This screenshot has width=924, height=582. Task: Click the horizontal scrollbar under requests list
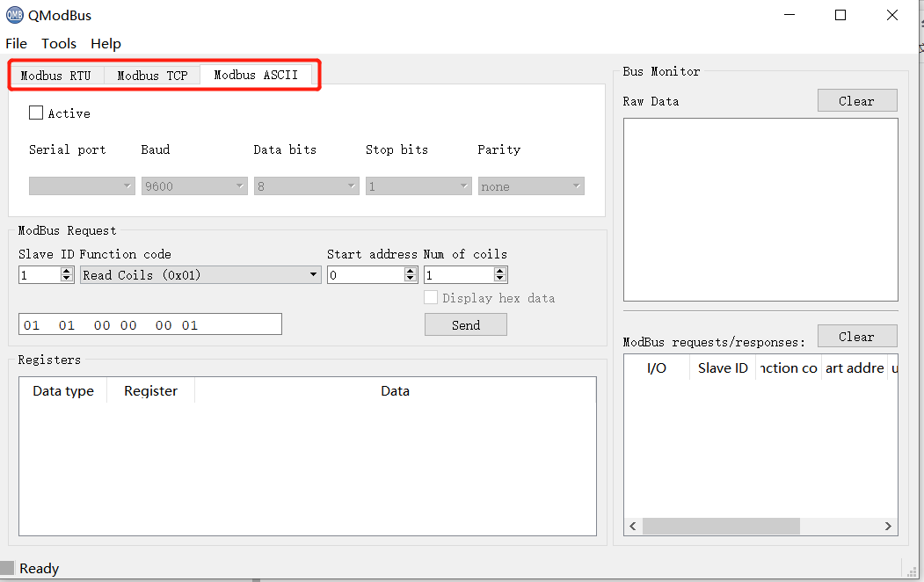(x=721, y=526)
